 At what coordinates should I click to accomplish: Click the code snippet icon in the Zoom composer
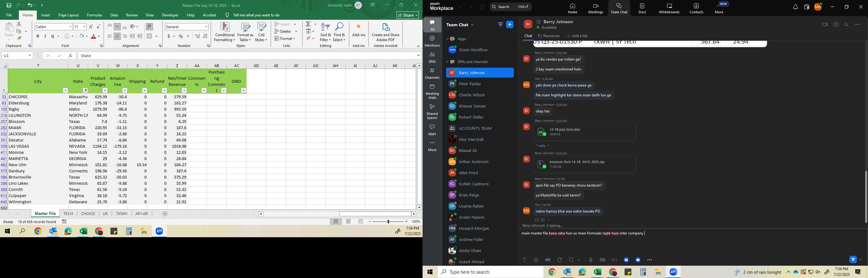614,260
